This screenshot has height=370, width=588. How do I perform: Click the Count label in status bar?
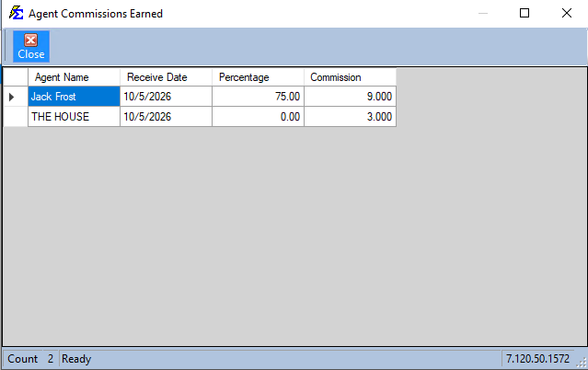coord(22,359)
